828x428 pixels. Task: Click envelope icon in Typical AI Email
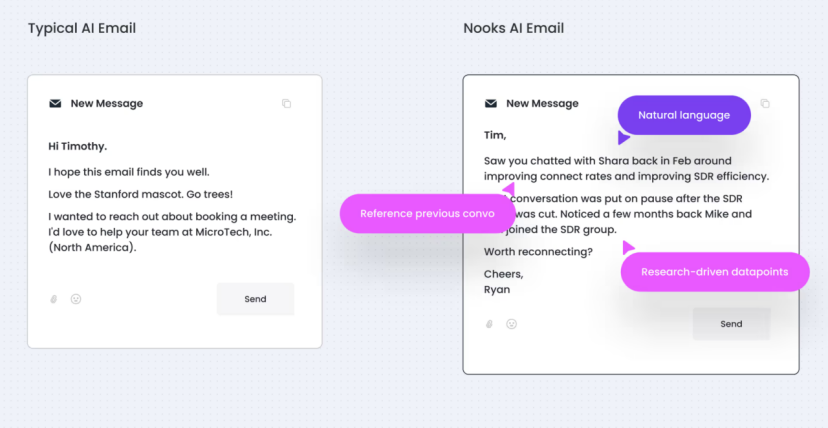pos(55,103)
